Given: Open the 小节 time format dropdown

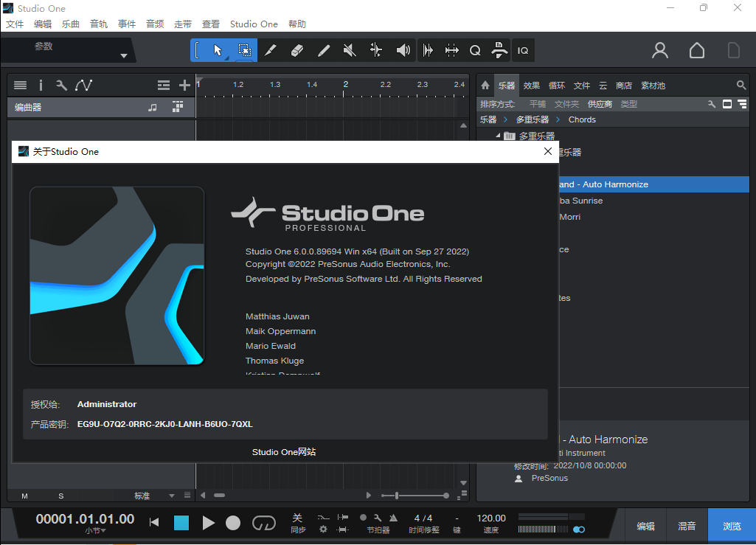Looking at the screenshot, I should point(95,530).
